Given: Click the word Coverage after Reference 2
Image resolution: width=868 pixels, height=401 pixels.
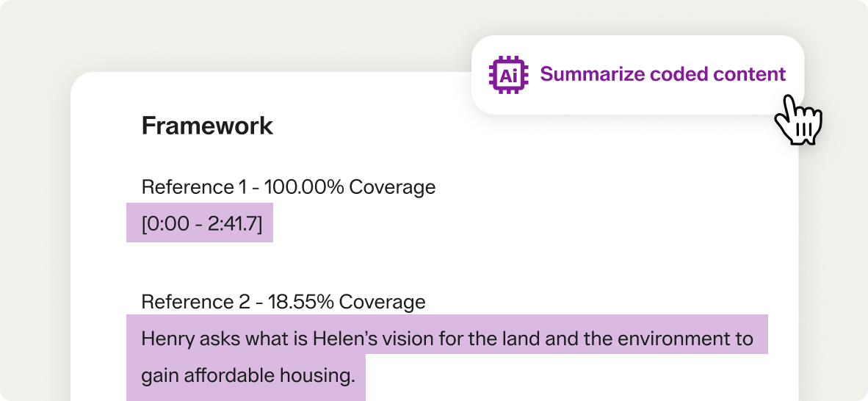Looking at the screenshot, I should [382, 302].
